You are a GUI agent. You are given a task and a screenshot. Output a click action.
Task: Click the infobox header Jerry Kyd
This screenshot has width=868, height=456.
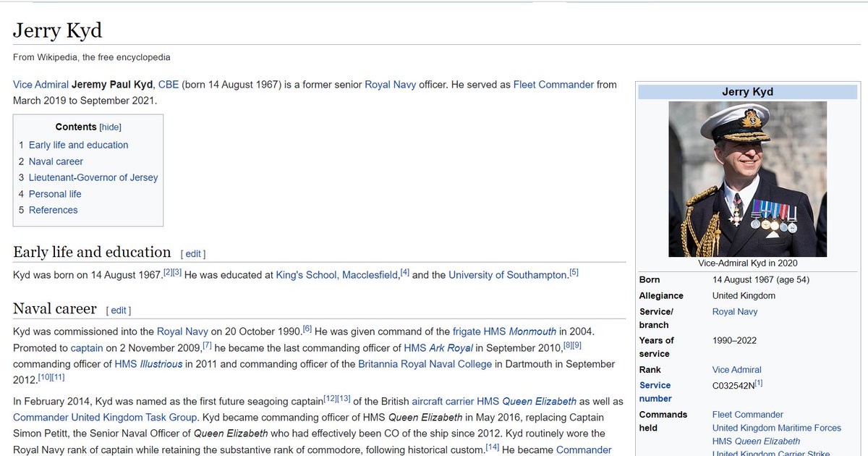point(747,91)
